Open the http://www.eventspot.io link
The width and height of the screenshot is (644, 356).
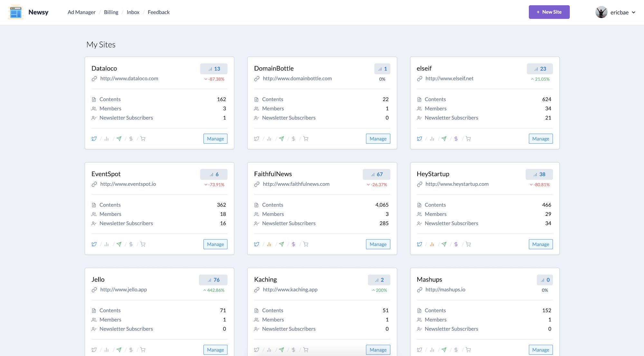click(128, 184)
